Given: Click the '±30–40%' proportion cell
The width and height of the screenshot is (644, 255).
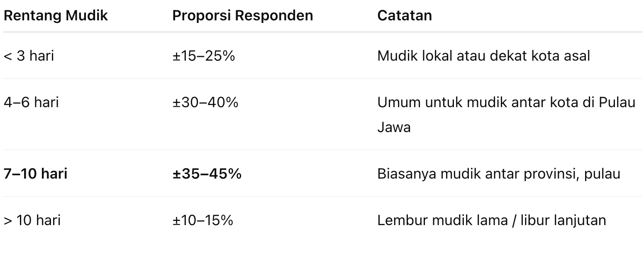Looking at the screenshot, I should (205, 102).
